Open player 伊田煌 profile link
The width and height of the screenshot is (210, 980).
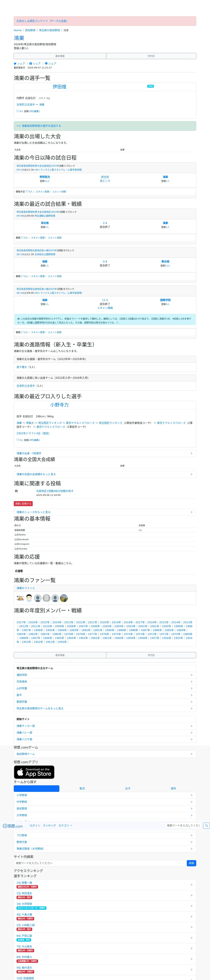click(x=60, y=87)
